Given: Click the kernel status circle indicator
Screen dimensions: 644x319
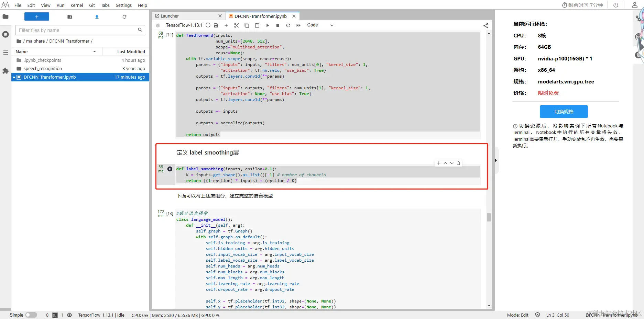Looking at the screenshot, I should click(x=208, y=25).
